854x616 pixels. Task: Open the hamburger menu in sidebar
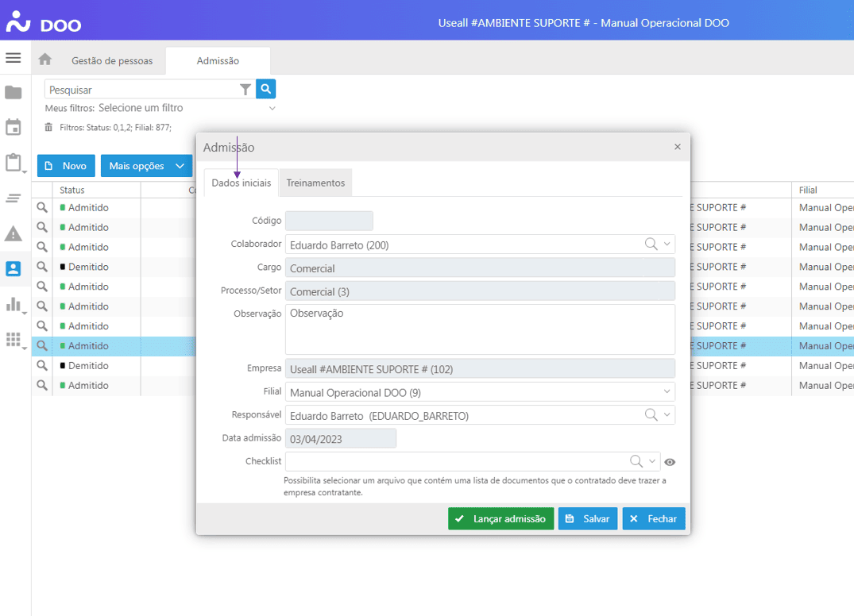[x=13, y=58]
